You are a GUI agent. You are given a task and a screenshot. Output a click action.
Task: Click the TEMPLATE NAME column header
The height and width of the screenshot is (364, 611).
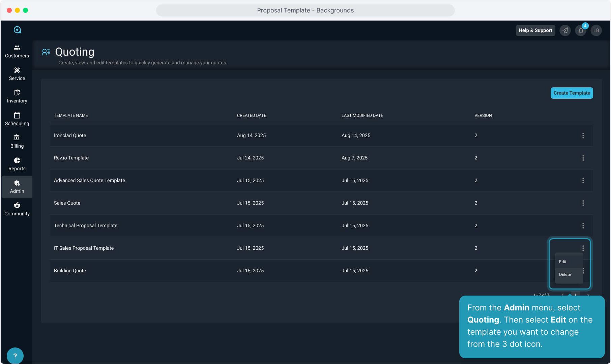click(71, 116)
